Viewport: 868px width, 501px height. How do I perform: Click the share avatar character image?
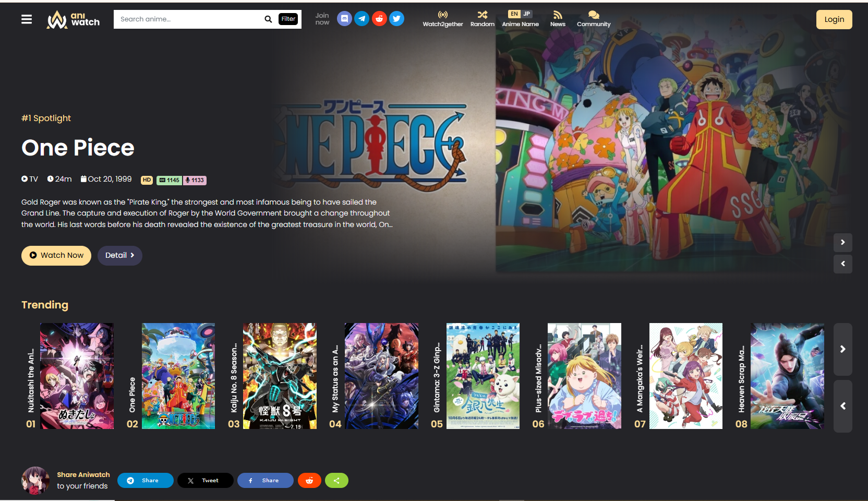coord(35,481)
